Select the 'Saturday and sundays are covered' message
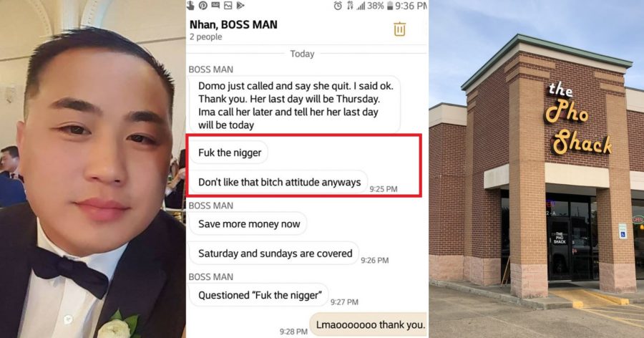 (274, 253)
